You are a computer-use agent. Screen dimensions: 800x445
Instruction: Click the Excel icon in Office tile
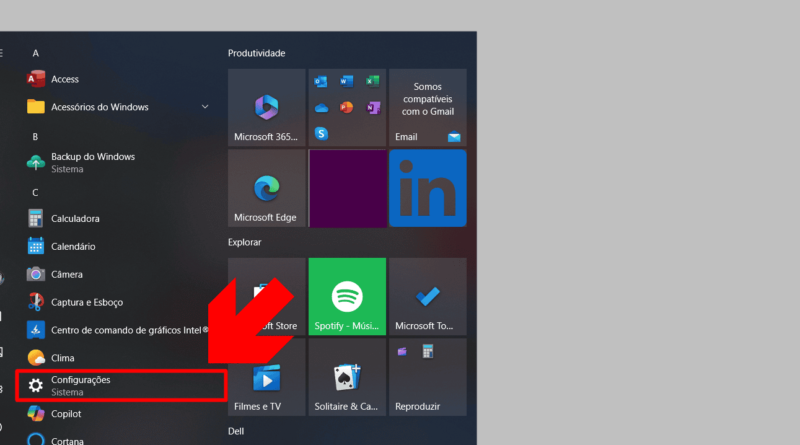pos(372,81)
